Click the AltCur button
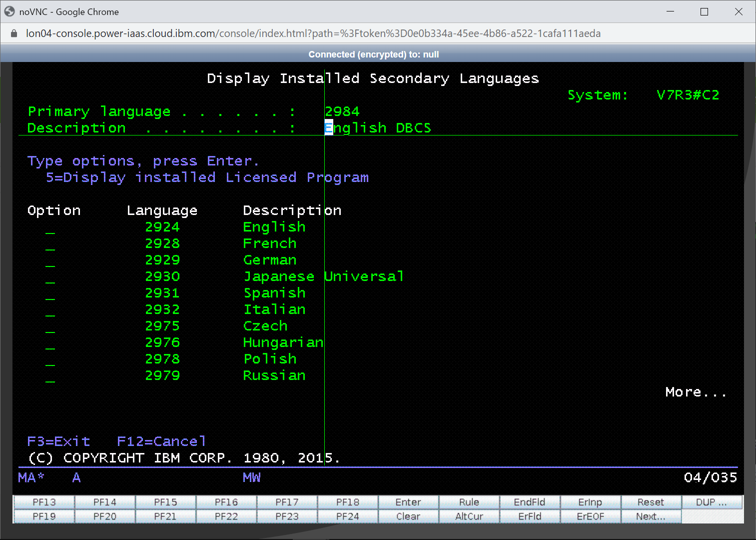 coord(469,516)
